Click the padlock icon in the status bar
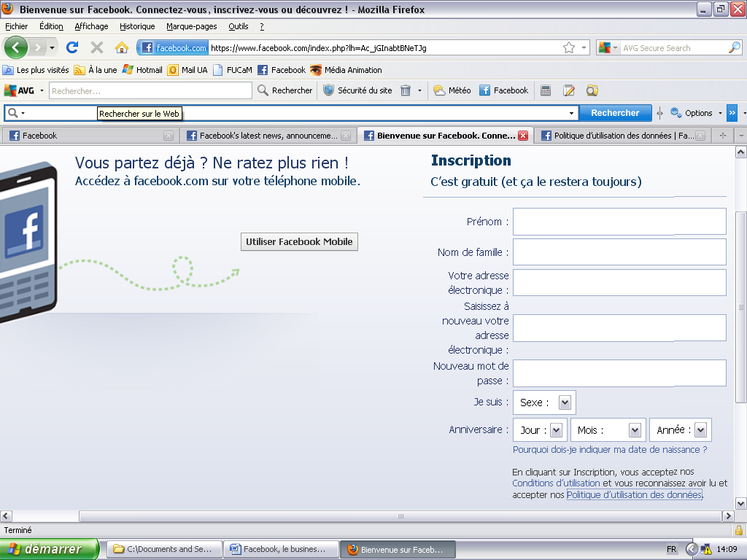The height and width of the screenshot is (560, 747). (x=739, y=530)
